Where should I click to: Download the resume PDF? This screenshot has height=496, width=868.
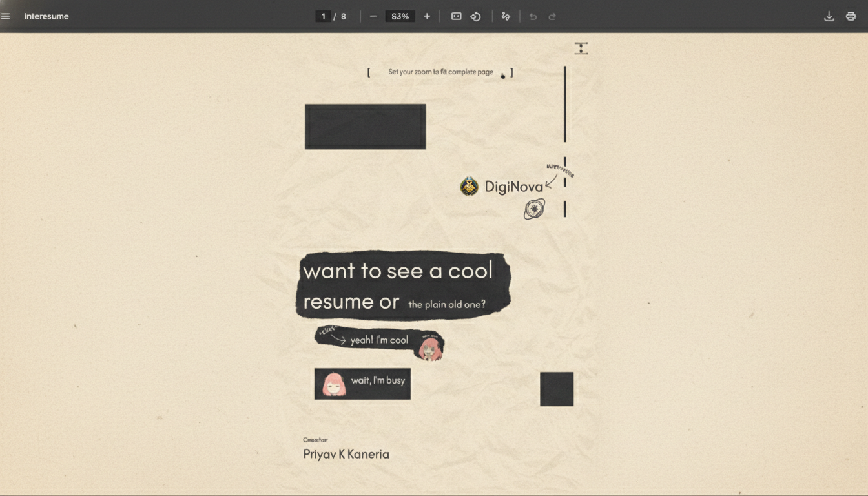pyautogui.click(x=829, y=15)
